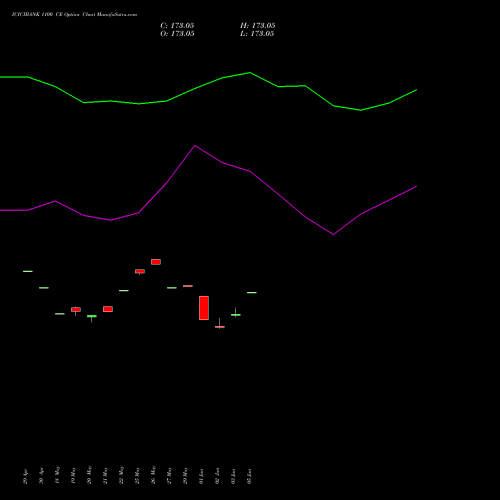
Task: Select the open value O: 173.05
Action: [x=177, y=34]
